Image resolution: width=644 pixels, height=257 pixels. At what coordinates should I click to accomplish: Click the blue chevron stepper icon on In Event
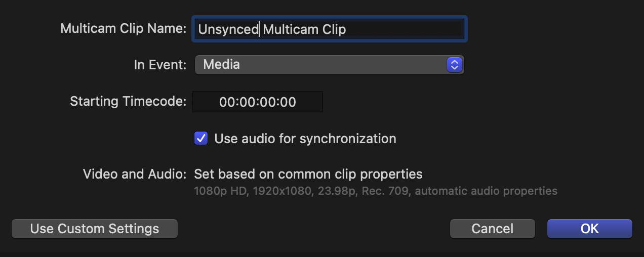[454, 65]
